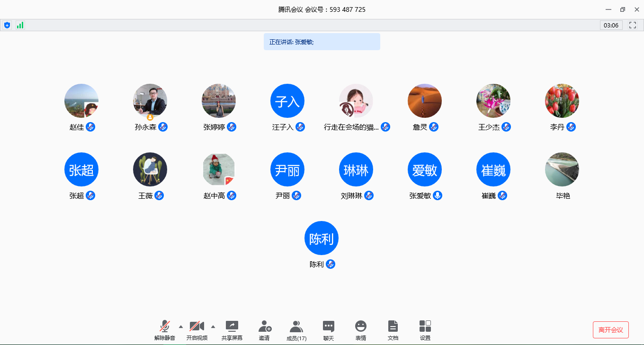Click the microphone icon next to 张爱敏
The image size is (644, 345).
click(x=438, y=195)
